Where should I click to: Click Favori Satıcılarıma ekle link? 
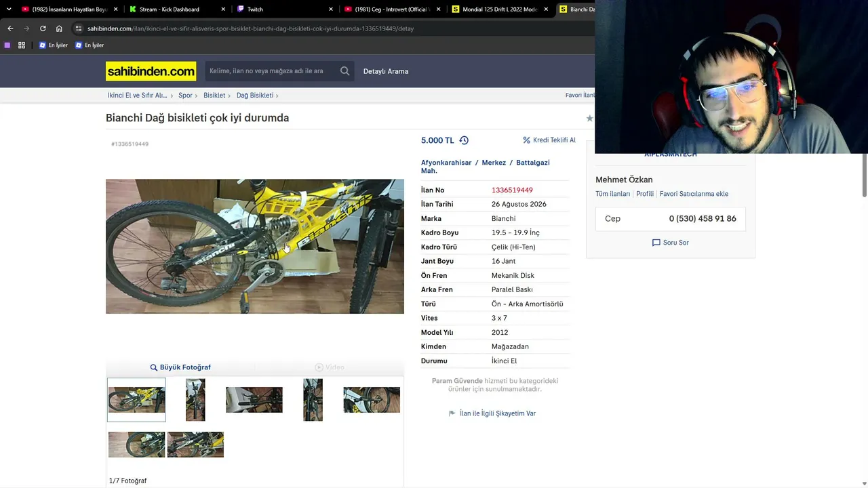[x=694, y=194]
